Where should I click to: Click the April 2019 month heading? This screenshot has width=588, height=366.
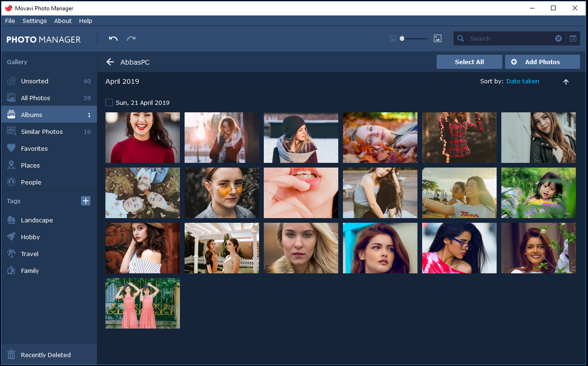coord(122,81)
